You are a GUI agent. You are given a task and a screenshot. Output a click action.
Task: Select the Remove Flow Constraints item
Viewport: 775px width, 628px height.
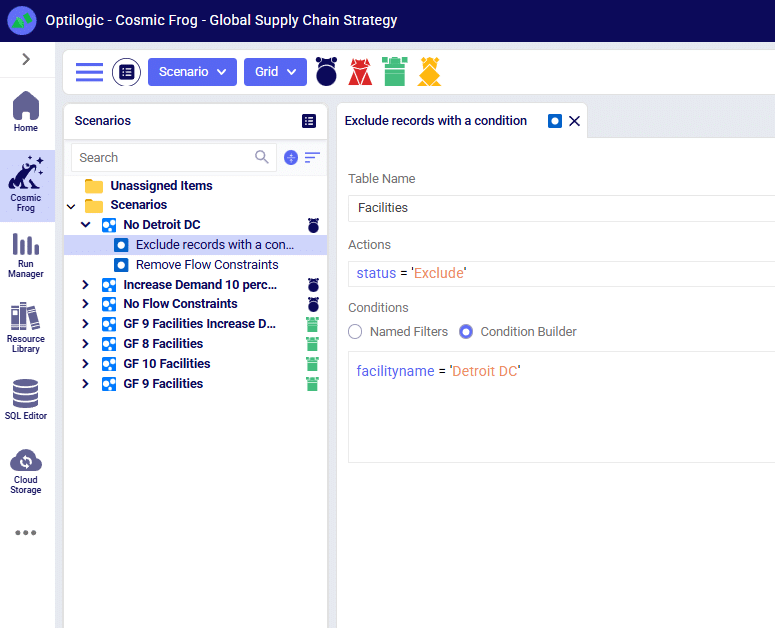pos(207,265)
